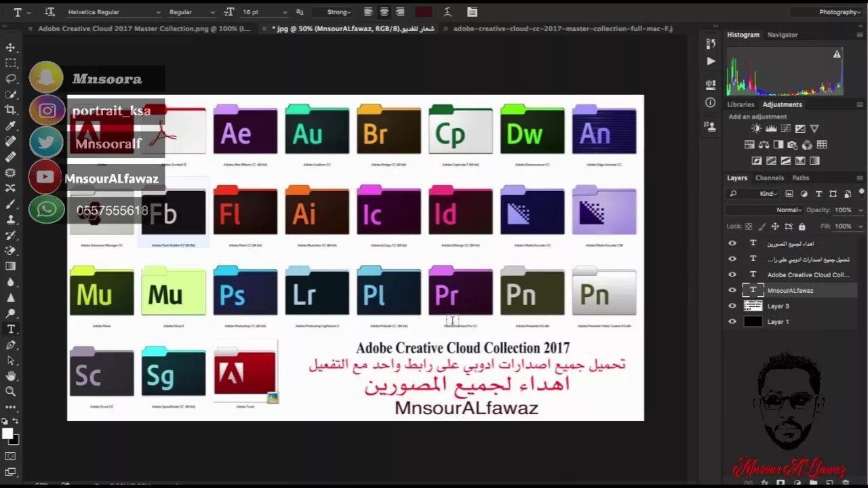Select the Horizontal Type tool in toolbox
The image size is (868, 488).
coord(11,329)
